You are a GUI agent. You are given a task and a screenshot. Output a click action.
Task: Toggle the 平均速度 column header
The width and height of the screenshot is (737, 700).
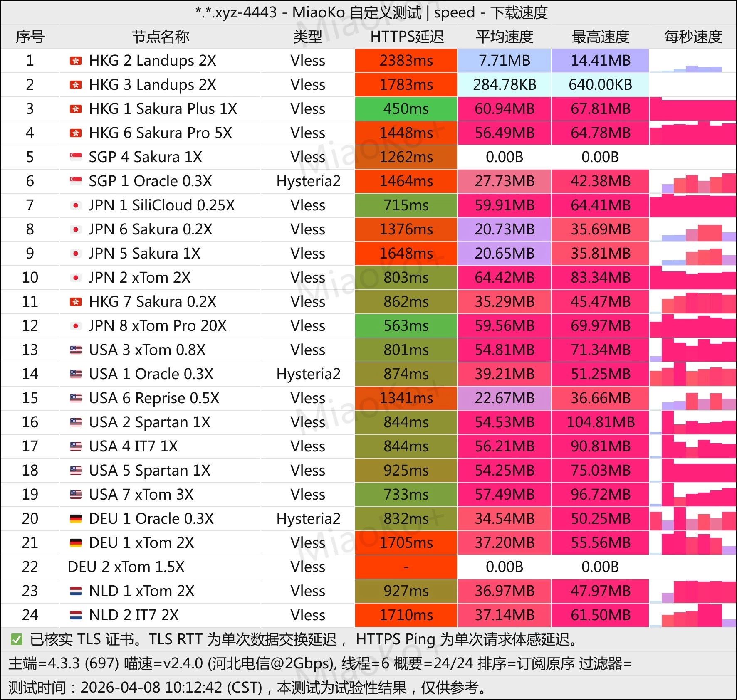pos(504,37)
